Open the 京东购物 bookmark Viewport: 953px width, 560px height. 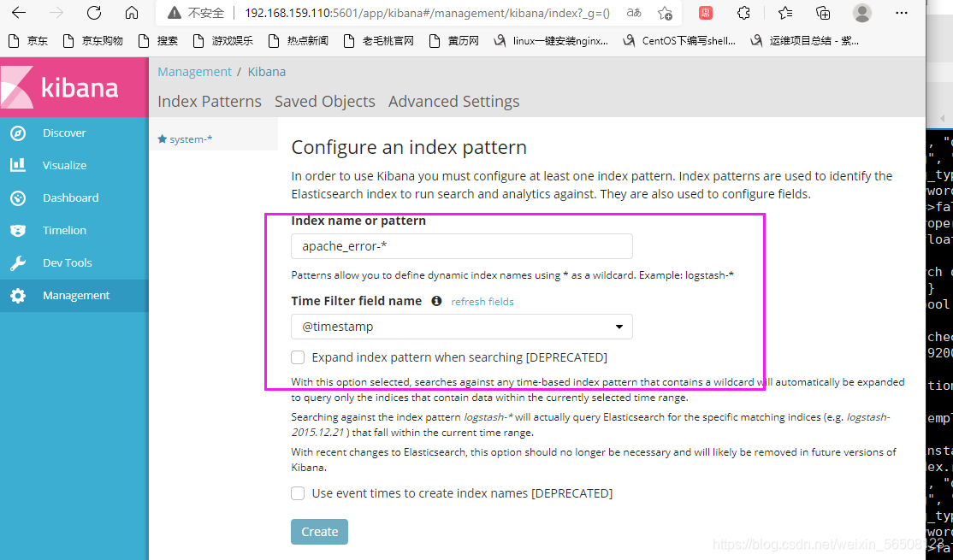tap(93, 41)
